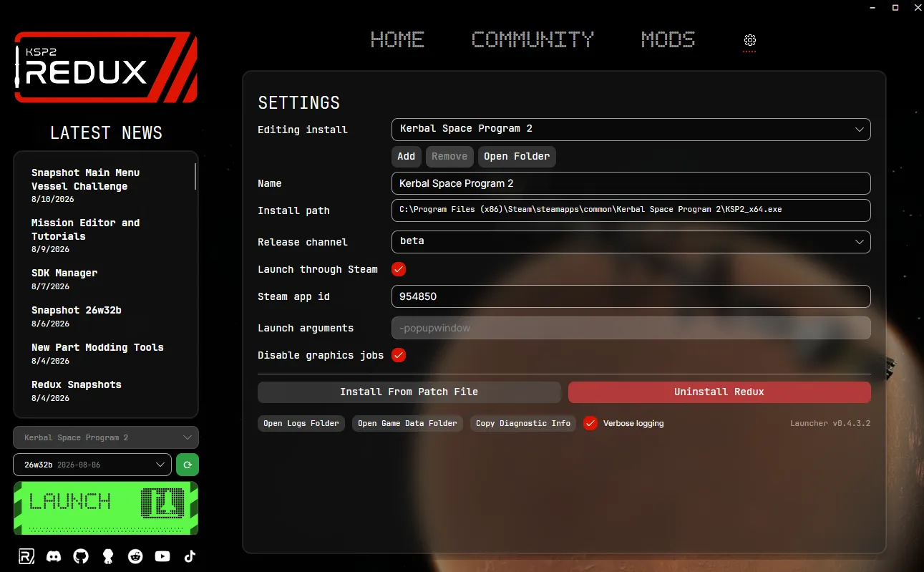
Task: Minimize the launcher window
Action: point(872,7)
